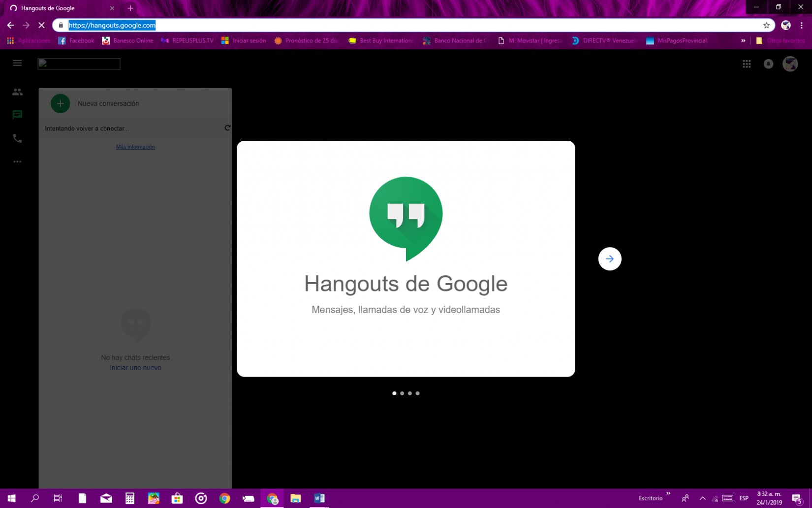Open the Windows Start menu
Image resolution: width=812 pixels, height=508 pixels.
pos(12,498)
